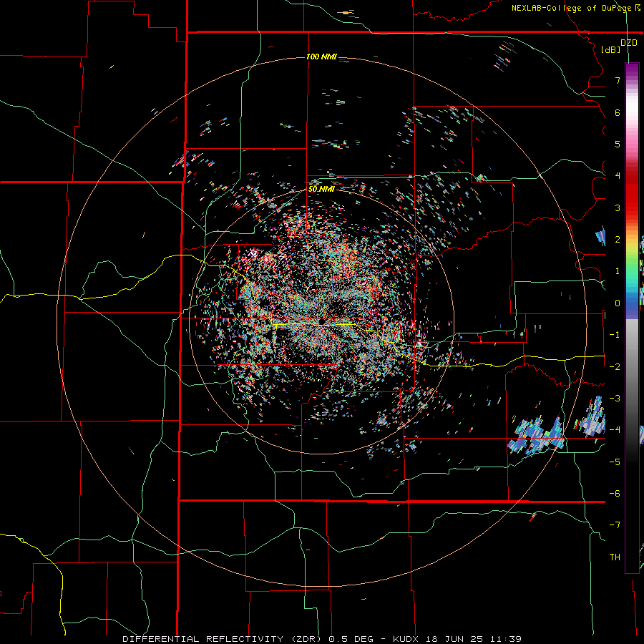
Task: Click the "5" tick label on the scale
Action: tap(618, 144)
